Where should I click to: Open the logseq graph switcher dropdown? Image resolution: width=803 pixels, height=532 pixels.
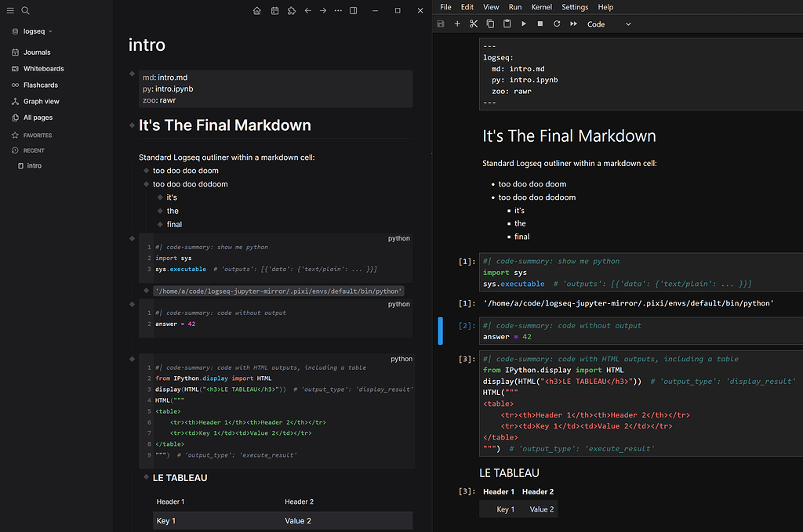tap(38, 31)
